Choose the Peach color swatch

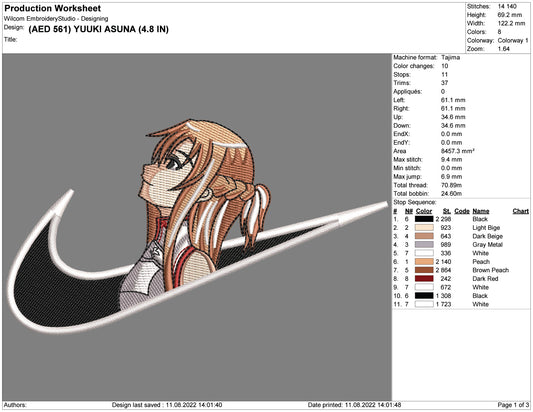click(x=424, y=261)
